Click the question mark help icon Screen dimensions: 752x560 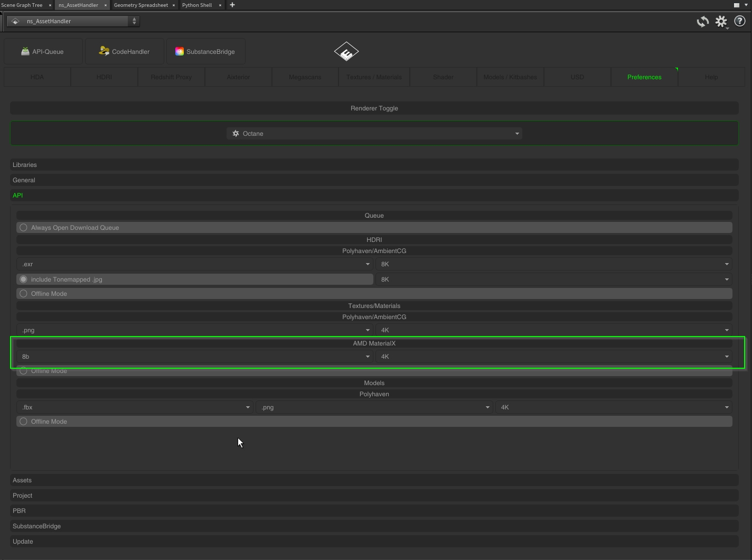(739, 22)
